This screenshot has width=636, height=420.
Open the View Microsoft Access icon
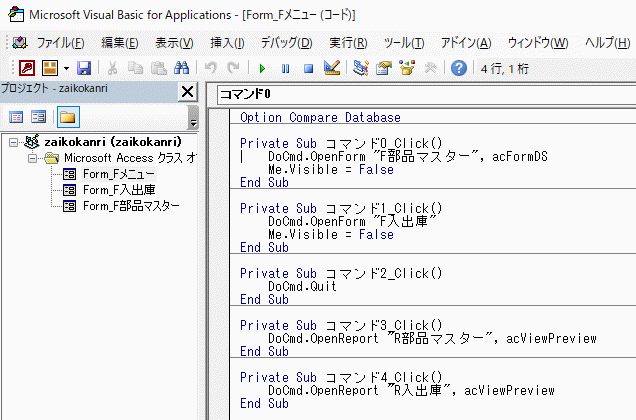coord(27,68)
